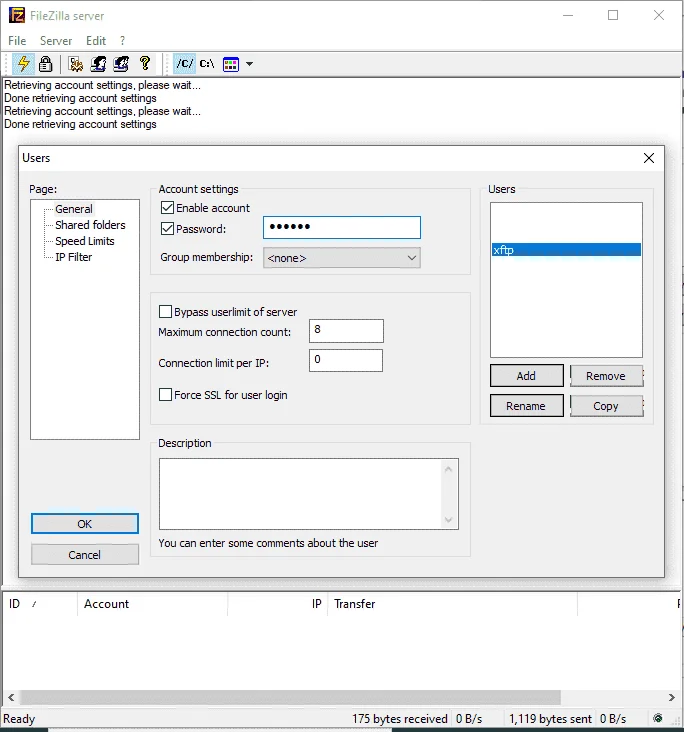Screen dimensions: 684x732
Task: Toggle the Enable account checkbox
Action: [x=167, y=207]
